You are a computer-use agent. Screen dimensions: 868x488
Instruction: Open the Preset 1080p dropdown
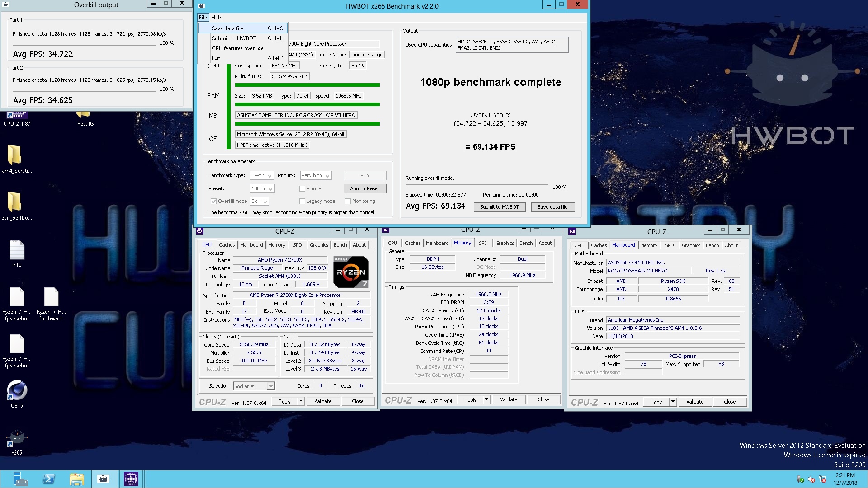tap(262, 188)
